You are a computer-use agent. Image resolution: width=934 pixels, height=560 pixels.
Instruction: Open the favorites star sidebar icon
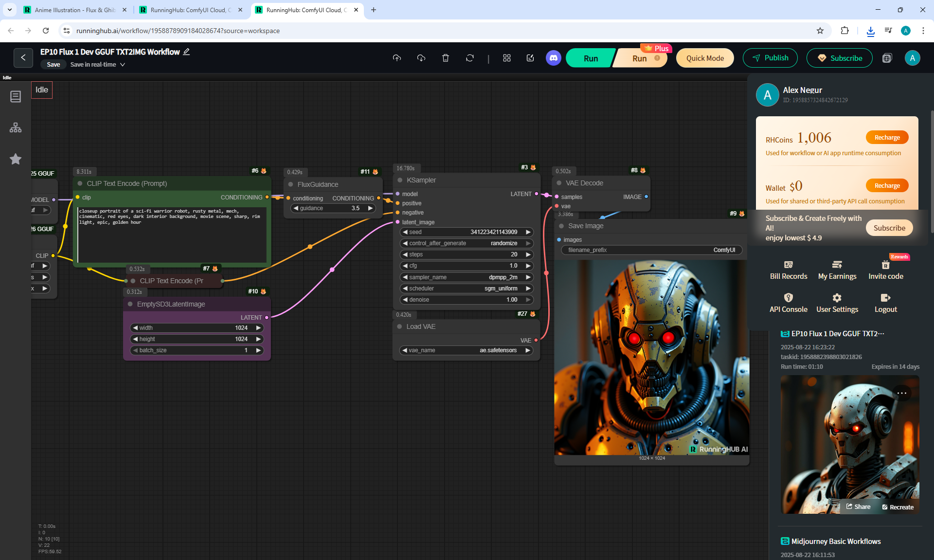[16, 159]
